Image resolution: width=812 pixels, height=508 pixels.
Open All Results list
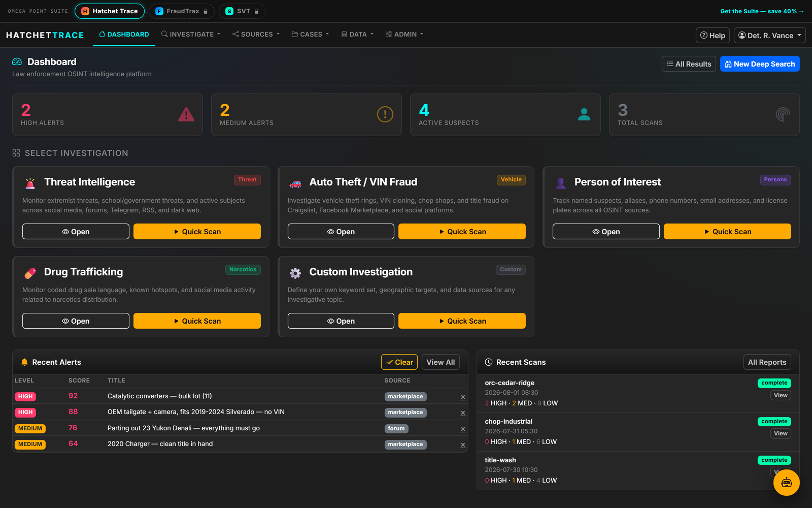(689, 64)
